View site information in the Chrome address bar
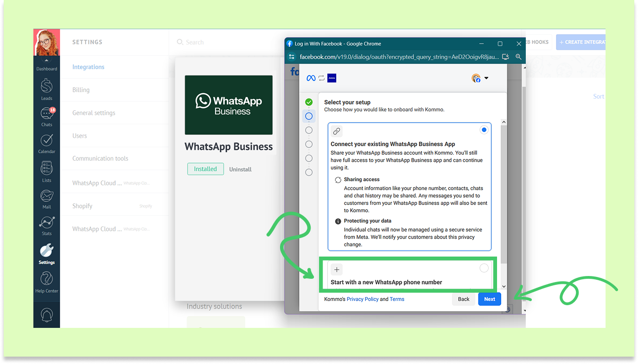638x364 pixels. pos(292,57)
